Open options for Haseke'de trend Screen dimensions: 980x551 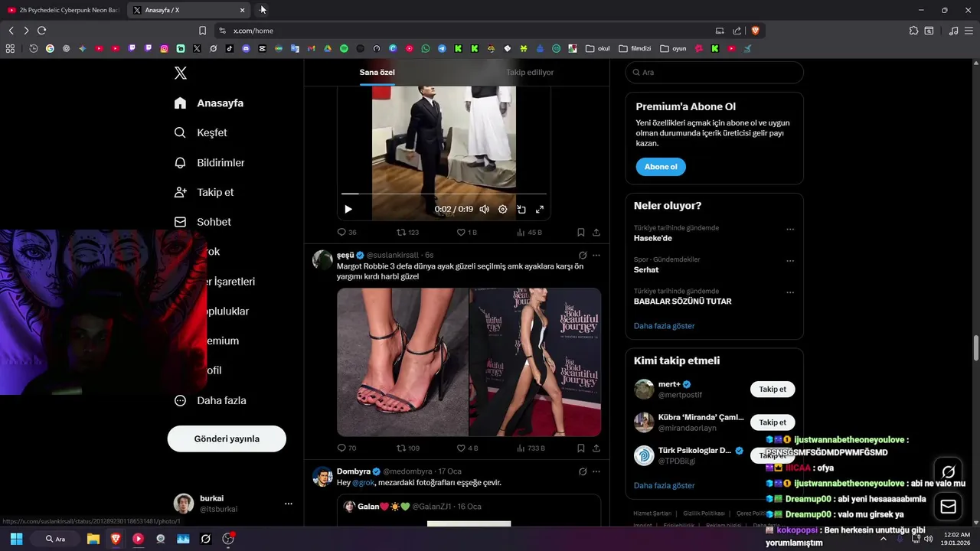point(790,229)
